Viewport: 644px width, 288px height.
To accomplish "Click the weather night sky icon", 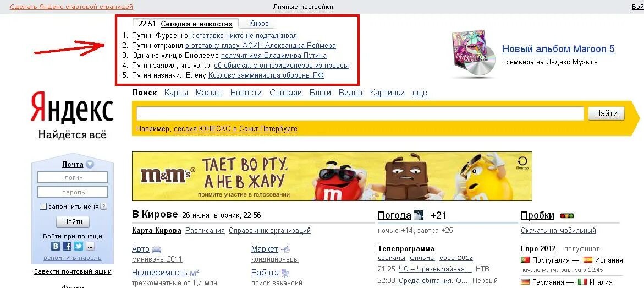I will [x=419, y=215].
